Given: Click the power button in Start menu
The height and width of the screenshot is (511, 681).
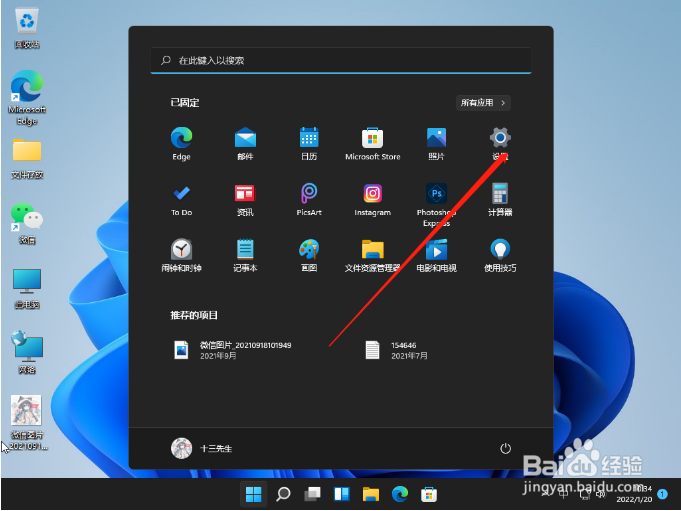Looking at the screenshot, I should coord(505,448).
